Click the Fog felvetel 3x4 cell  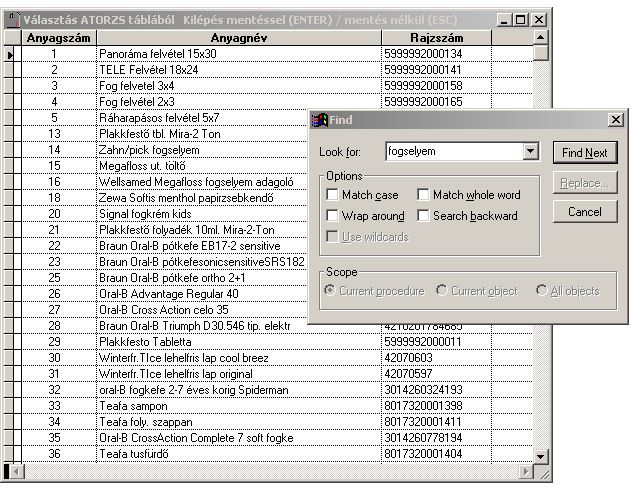click(239, 86)
